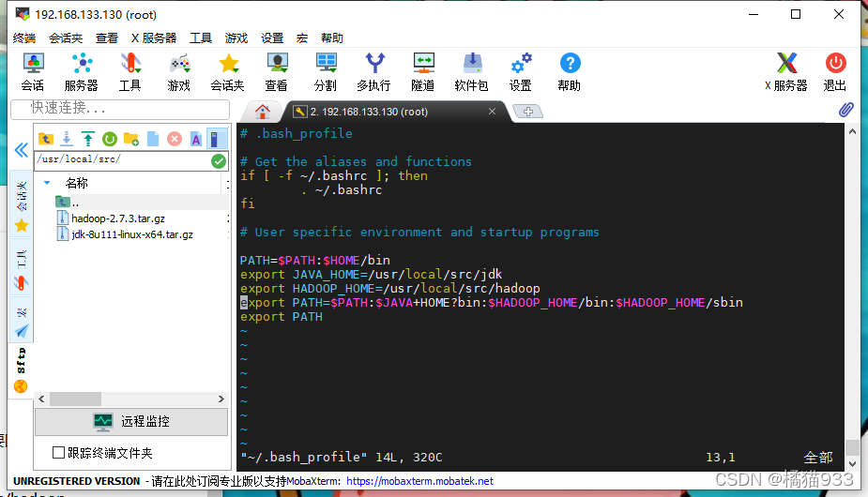The image size is (868, 497).
Task: Select the Sftp sidebar tab
Action: 21,369
